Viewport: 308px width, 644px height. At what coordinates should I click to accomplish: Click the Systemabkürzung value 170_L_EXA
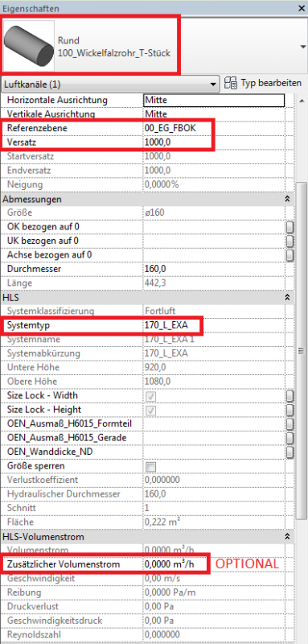166,353
